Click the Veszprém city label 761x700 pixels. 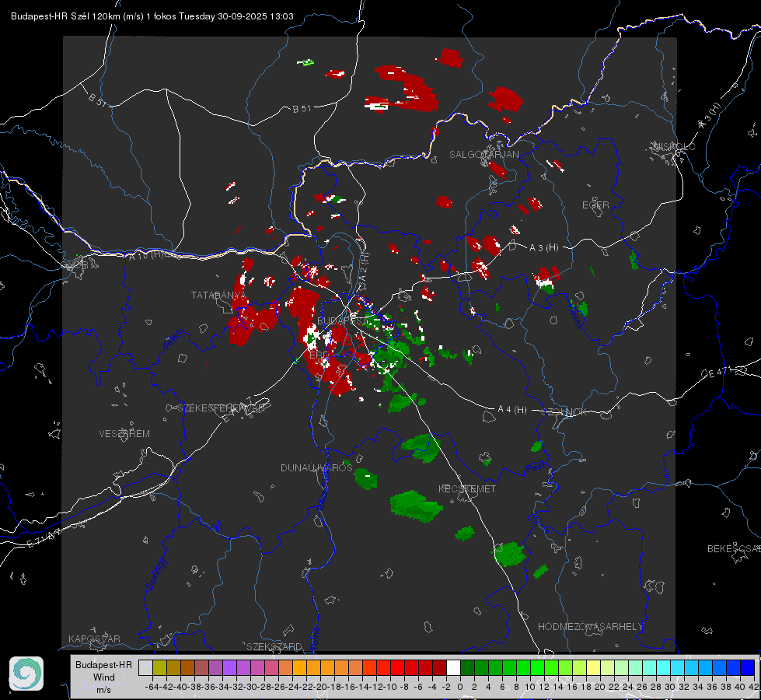pyautogui.click(x=124, y=433)
